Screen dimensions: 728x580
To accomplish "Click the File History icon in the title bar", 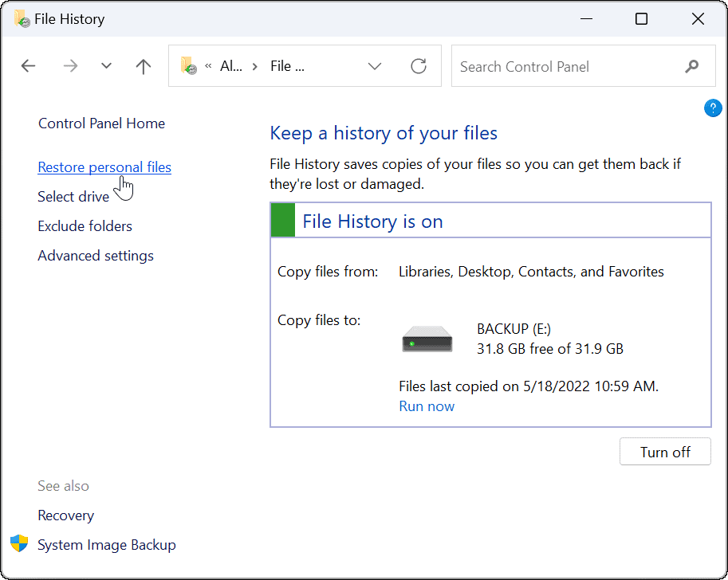I will click(20, 18).
